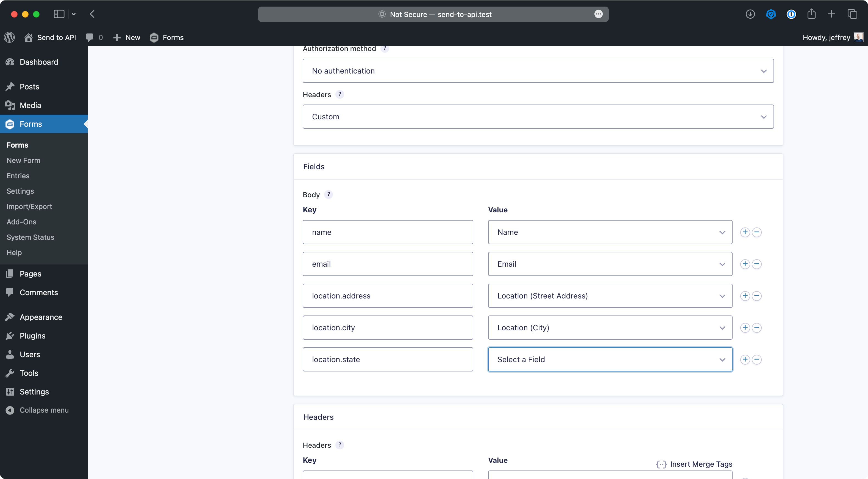The width and height of the screenshot is (868, 479).
Task: Click the browser share icon
Action: pos(811,14)
